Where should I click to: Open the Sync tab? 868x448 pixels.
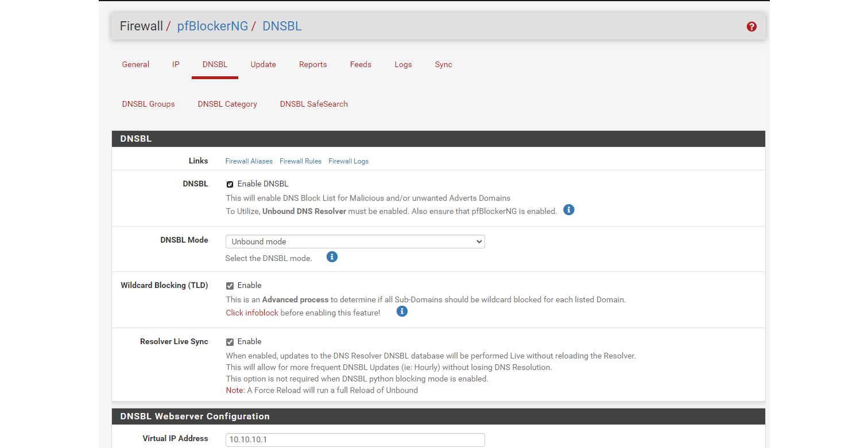click(x=443, y=64)
